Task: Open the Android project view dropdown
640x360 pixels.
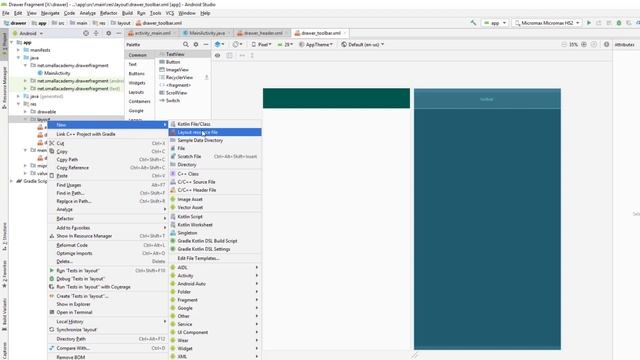Action: pos(28,33)
